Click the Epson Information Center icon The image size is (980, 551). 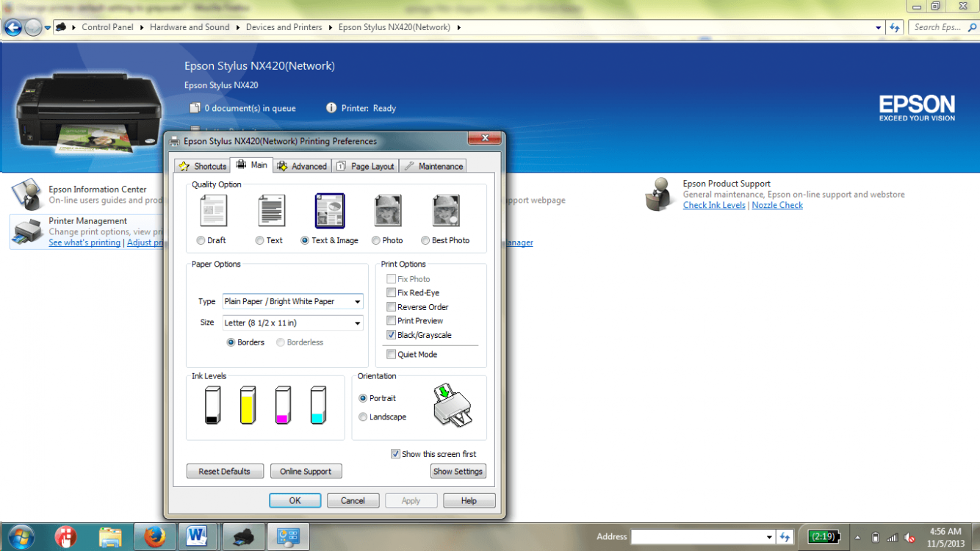click(27, 195)
